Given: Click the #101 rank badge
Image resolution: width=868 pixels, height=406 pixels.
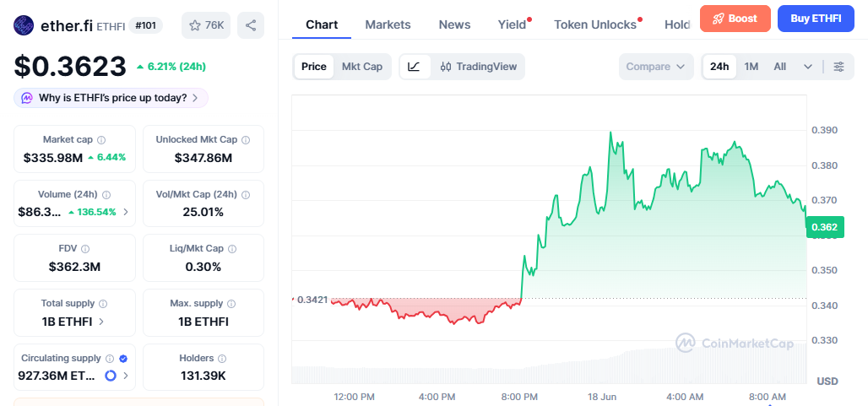Looking at the screenshot, I should [145, 25].
